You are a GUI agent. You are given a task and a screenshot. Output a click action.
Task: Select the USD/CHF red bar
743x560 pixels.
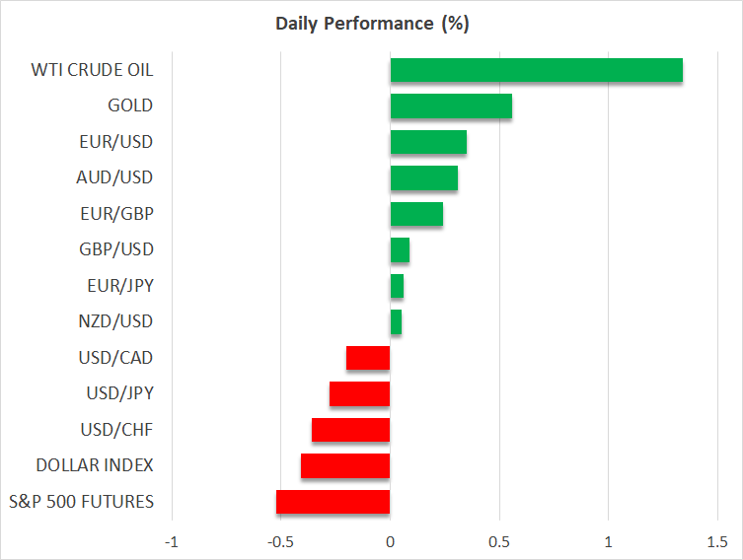click(x=350, y=430)
